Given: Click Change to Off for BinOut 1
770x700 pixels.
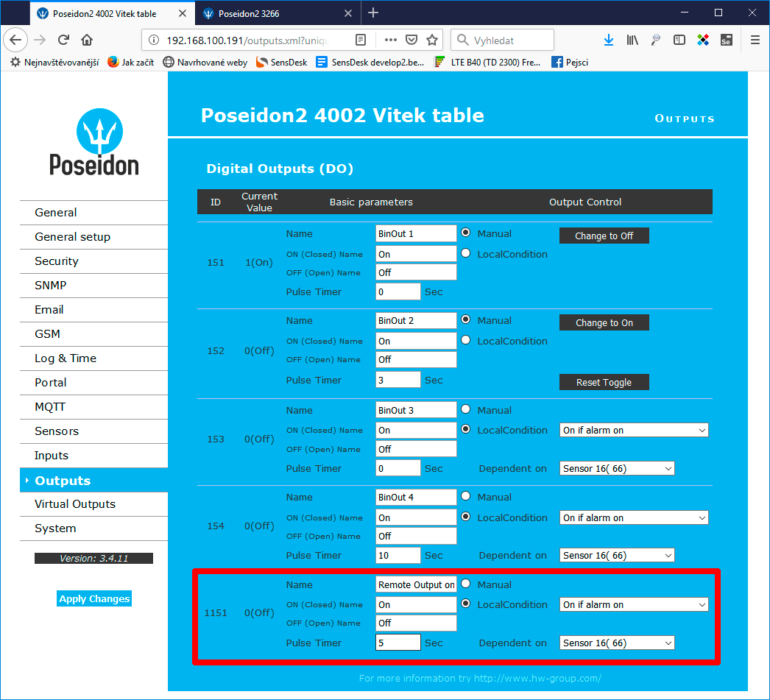Looking at the screenshot, I should click(604, 236).
